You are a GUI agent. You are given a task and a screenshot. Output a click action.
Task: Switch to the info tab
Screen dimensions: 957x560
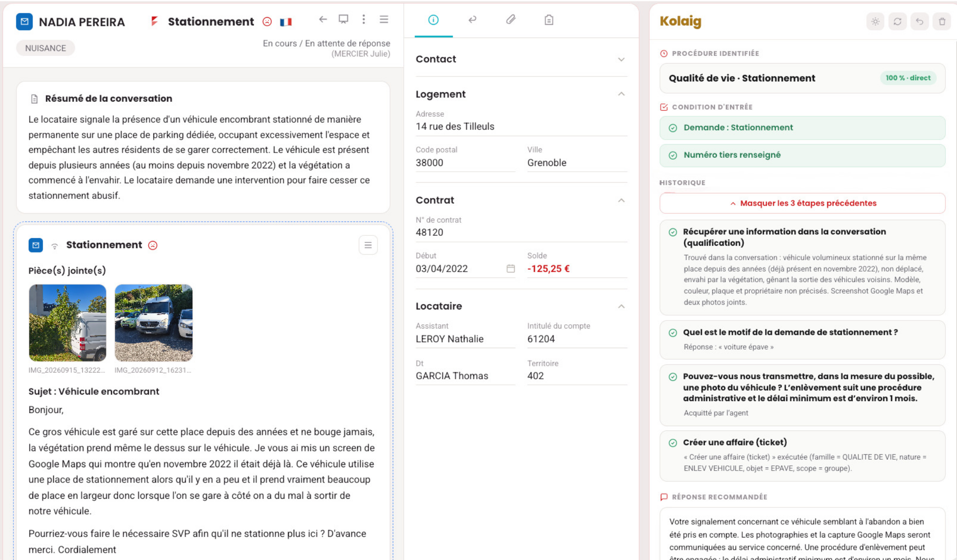[x=433, y=20]
